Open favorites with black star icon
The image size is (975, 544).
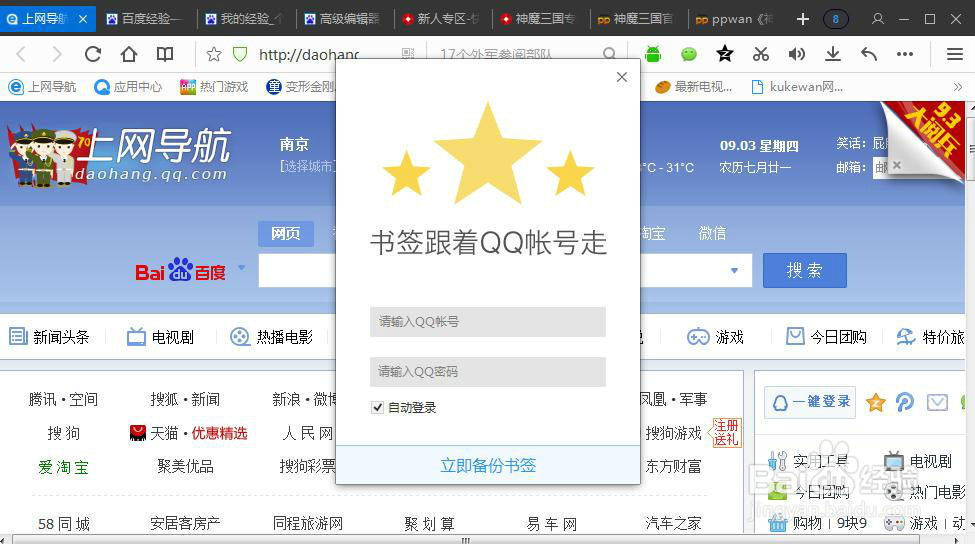(x=724, y=54)
